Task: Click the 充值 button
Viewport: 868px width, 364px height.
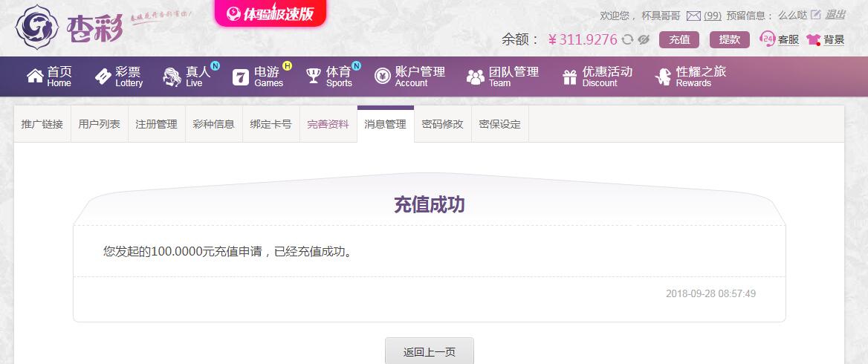Action: 679,40
